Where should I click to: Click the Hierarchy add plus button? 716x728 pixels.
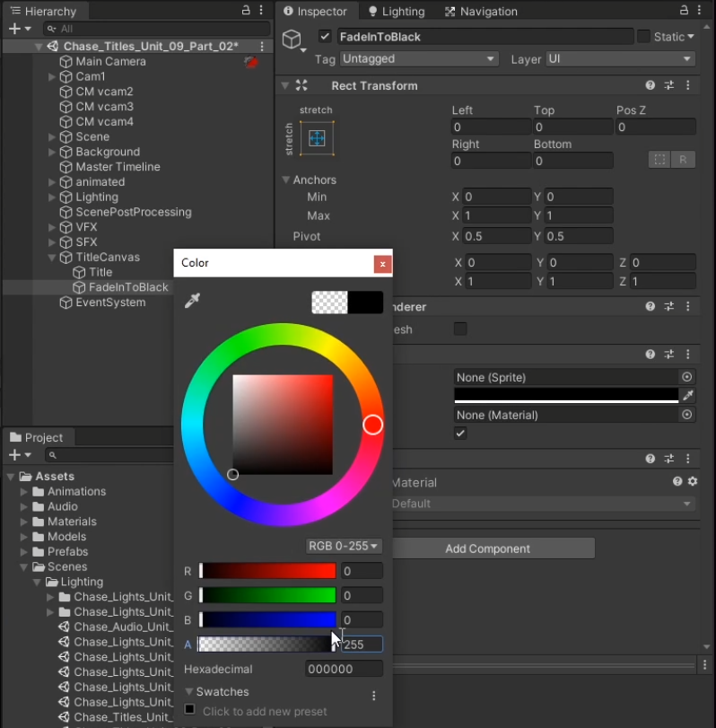[13, 29]
